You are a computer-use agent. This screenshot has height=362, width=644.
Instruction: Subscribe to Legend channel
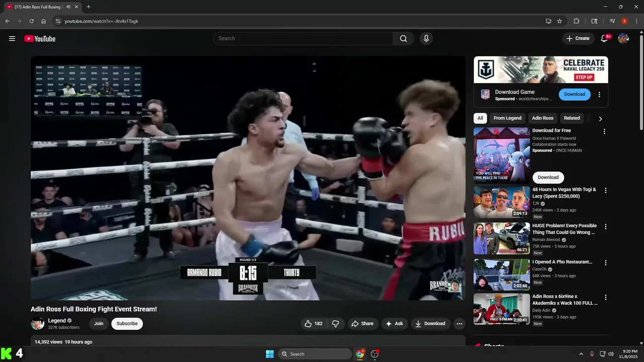[x=127, y=324]
